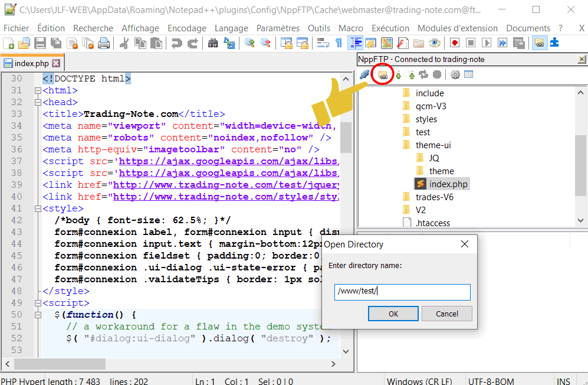This screenshot has height=385, width=588.
Task: Undo the last action
Action: pos(176,43)
